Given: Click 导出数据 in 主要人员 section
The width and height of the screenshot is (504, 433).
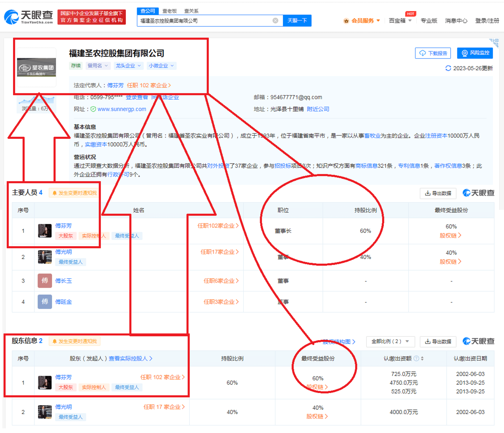Looking at the screenshot, I should pos(438,193).
